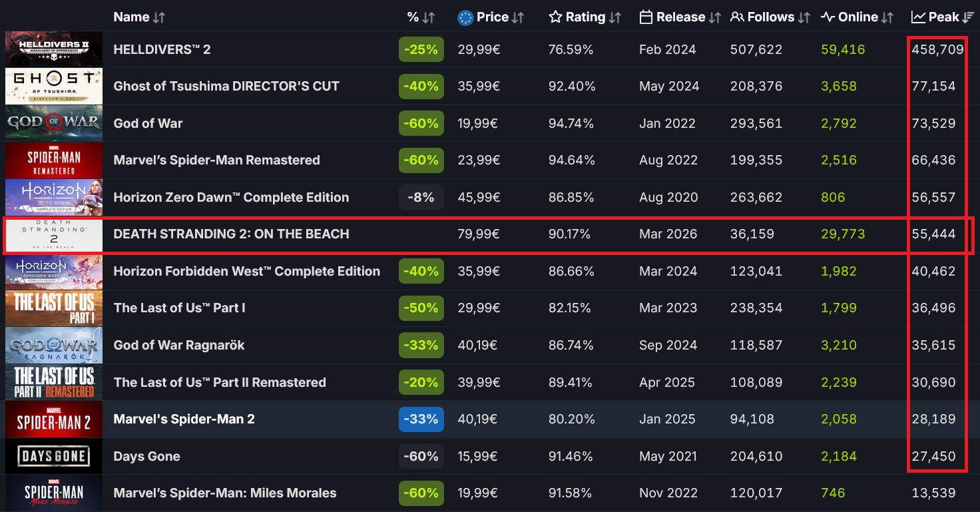
Task: Click Marvel's Spider-Man Remastered -60% discount badge
Action: (x=421, y=160)
